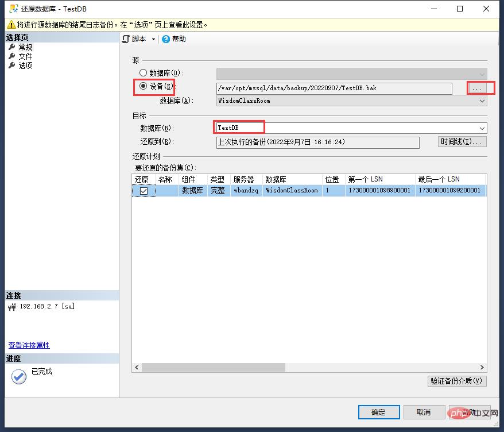This screenshot has width=504, height=432.
Task: Click the wrench icon beside 常规
Action: (11, 47)
